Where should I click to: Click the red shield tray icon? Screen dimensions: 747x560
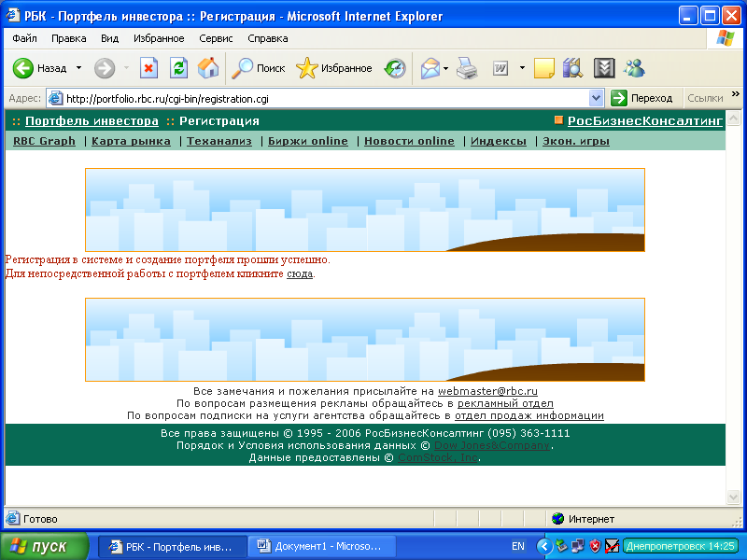(595, 546)
